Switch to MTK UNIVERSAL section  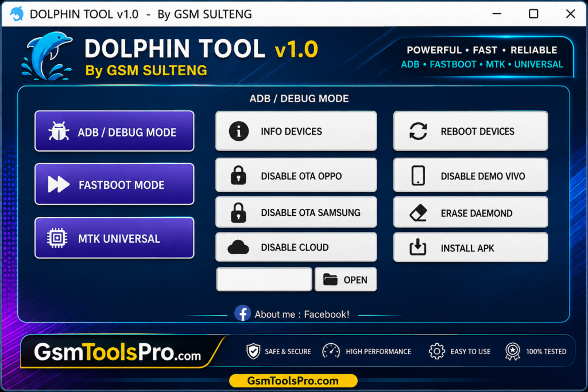(114, 238)
